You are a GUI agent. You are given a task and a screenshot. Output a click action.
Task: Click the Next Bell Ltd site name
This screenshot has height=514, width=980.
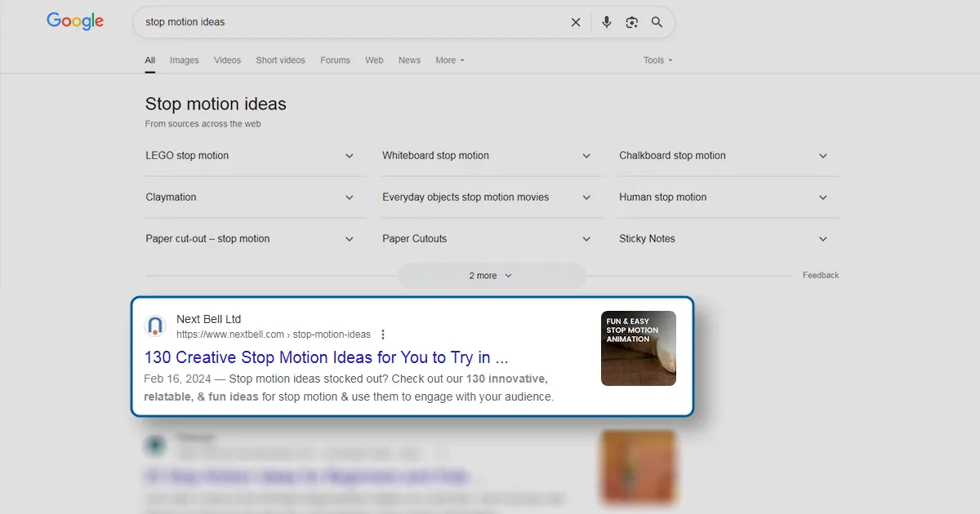[x=209, y=319]
